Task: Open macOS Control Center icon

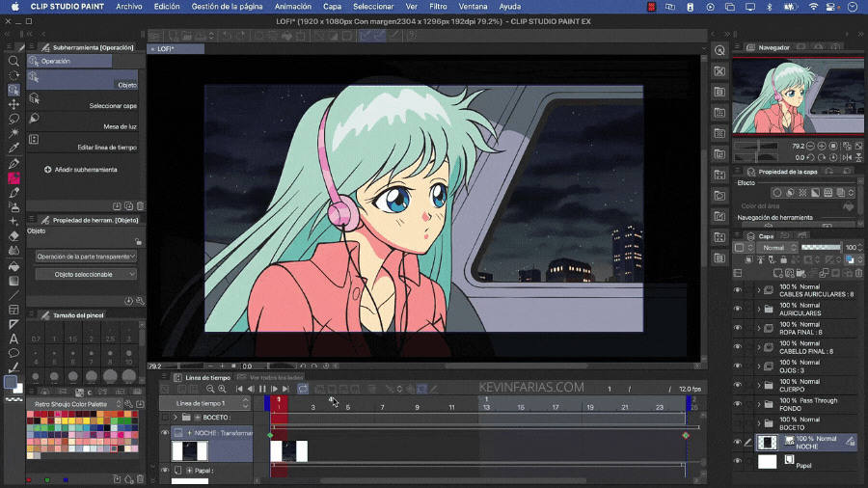Action: 831,7
